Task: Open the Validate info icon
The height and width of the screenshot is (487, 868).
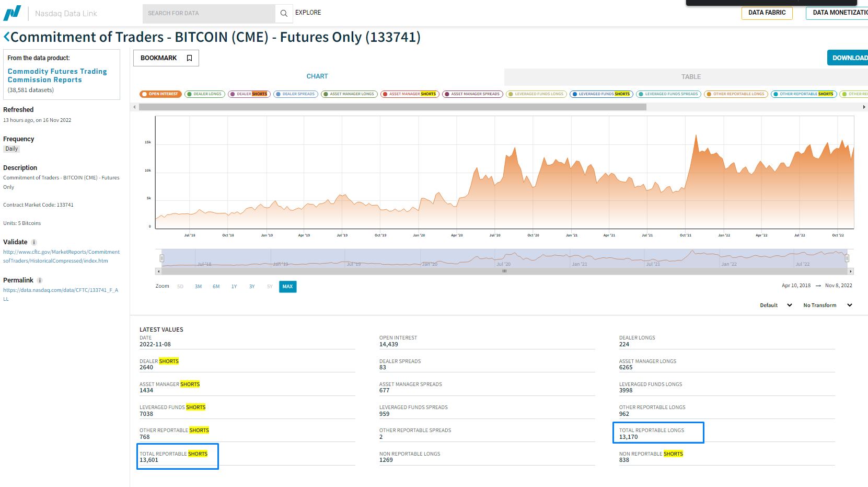Action: pos(34,242)
